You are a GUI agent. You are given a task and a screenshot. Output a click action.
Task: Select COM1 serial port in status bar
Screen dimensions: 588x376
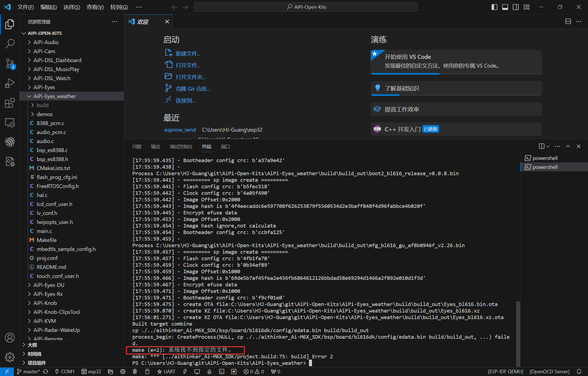[x=65, y=371]
